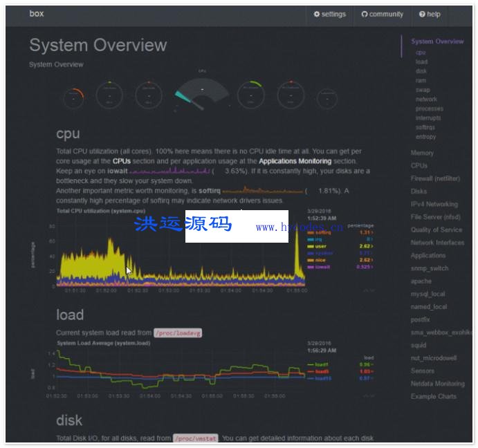Open postfix section in sidebar
The image size is (478, 448).
pyautogui.click(x=420, y=319)
